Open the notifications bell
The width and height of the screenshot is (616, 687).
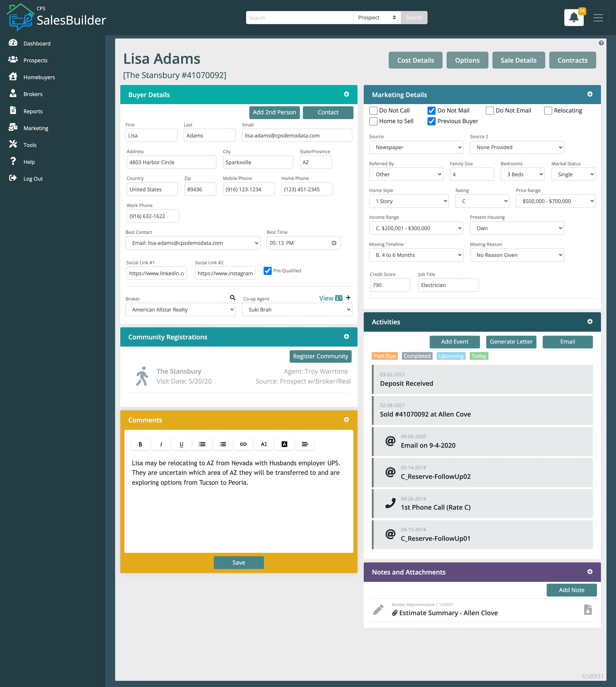574,17
